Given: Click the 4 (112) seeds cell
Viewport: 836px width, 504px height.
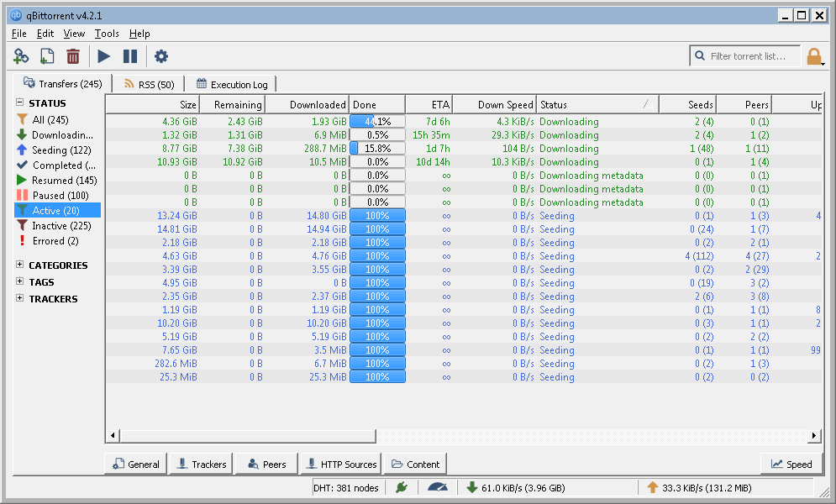Looking at the screenshot, I should click(700, 255).
